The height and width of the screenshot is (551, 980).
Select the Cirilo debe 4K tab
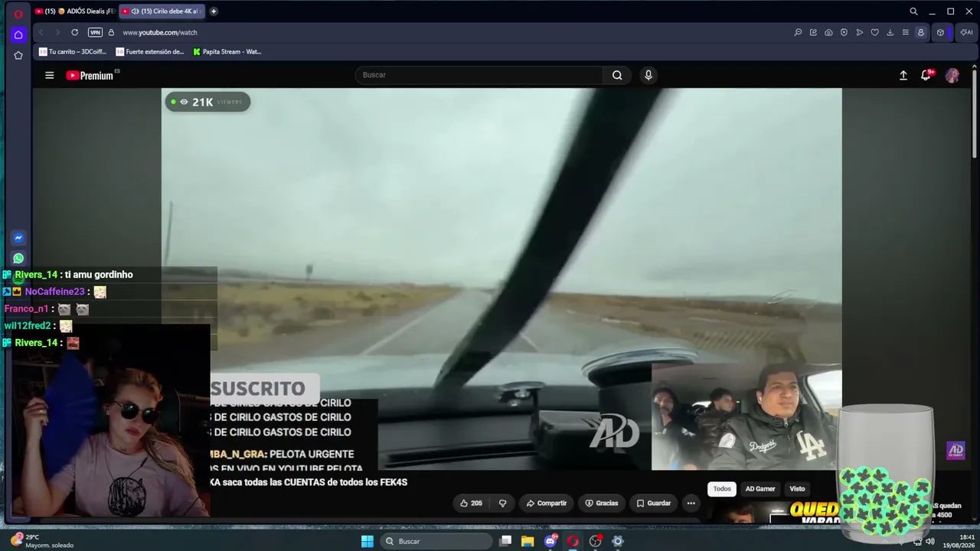tap(162, 11)
